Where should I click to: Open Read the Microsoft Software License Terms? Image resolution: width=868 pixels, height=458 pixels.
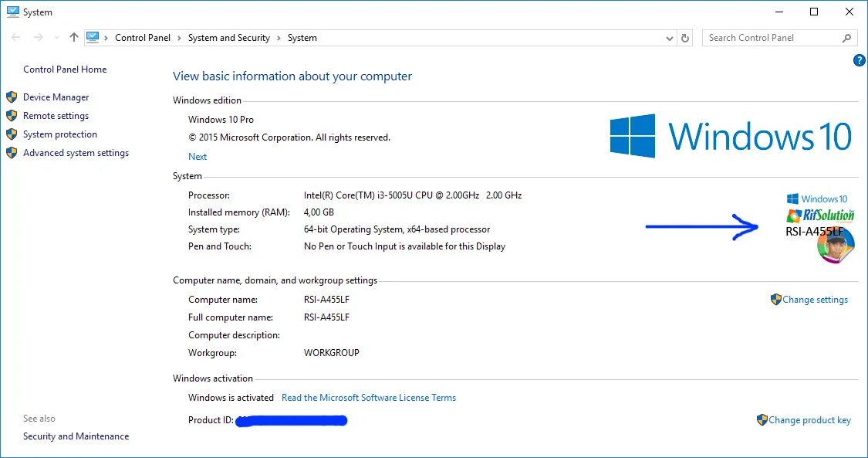click(x=369, y=398)
